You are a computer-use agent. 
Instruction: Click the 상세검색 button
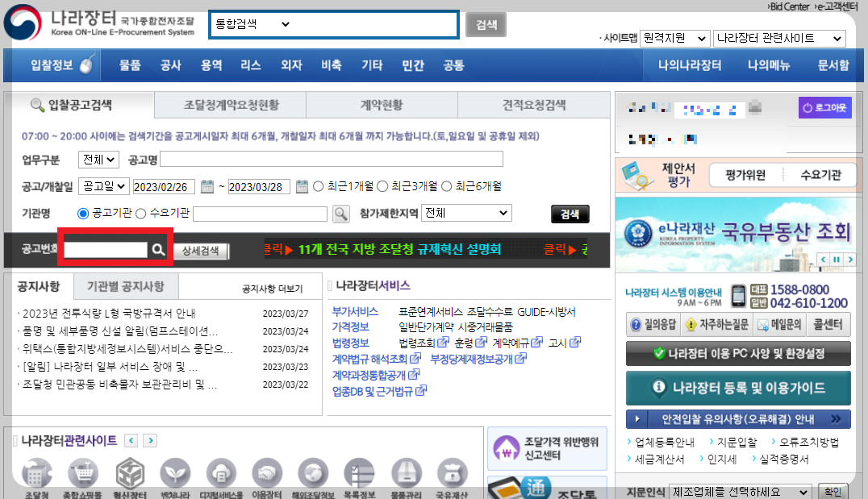(x=200, y=251)
